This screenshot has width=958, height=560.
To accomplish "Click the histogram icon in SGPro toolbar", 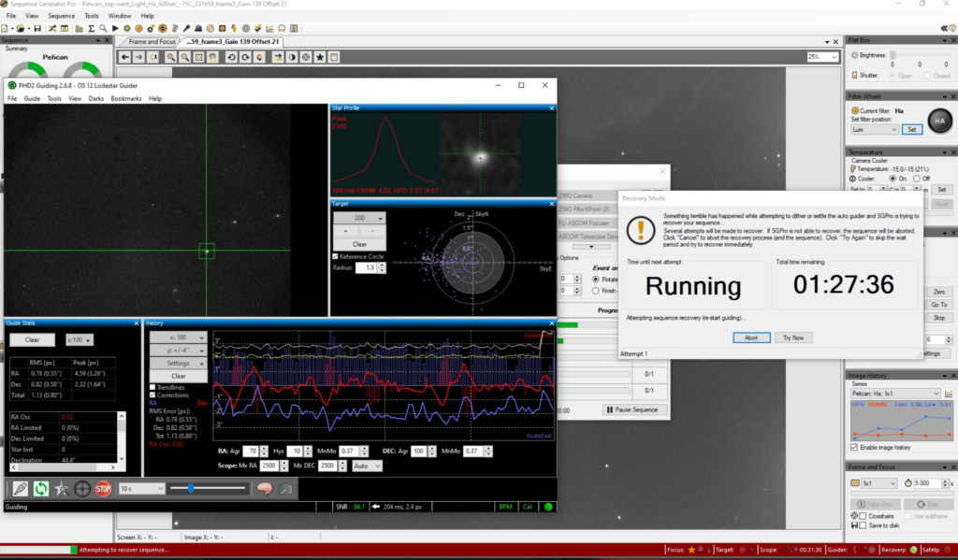I will tap(79, 28).
